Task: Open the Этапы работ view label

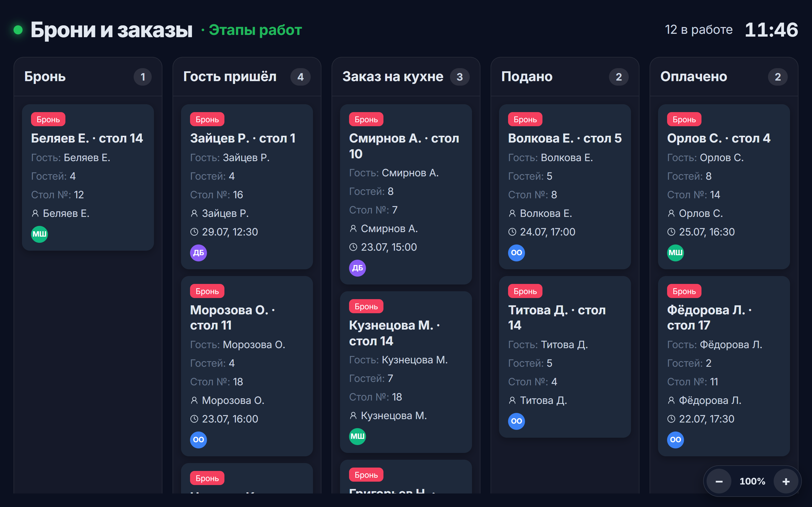Action: click(x=255, y=30)
